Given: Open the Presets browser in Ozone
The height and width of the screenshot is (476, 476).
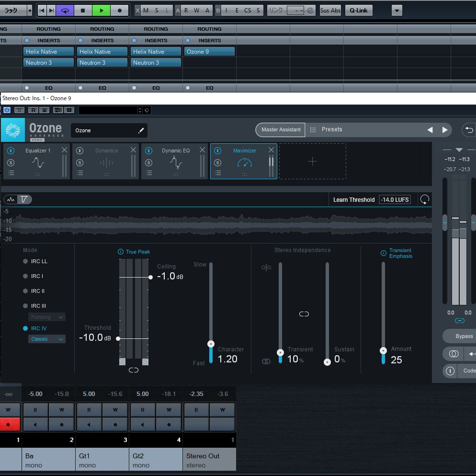Looking at the screenshot, I should [x=332, y=129].
